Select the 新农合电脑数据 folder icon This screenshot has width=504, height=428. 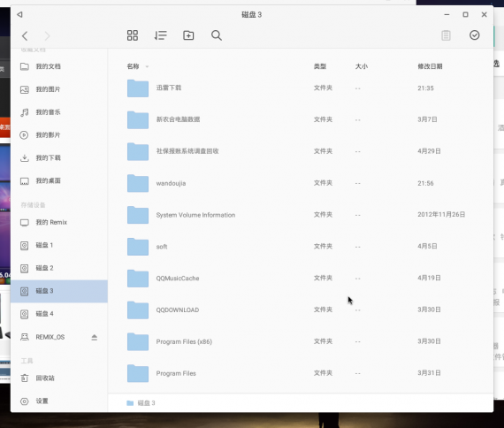pyautogui.click(x=138, y=120)
